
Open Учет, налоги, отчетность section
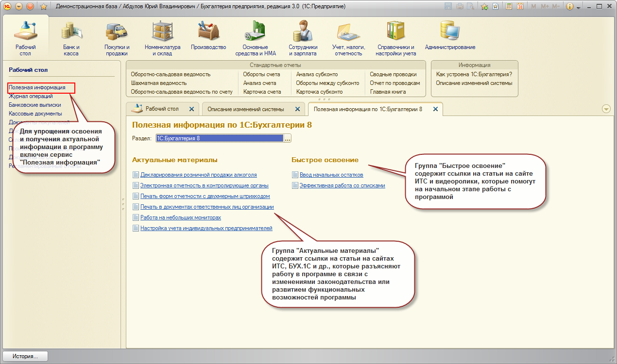pos(348,38)
